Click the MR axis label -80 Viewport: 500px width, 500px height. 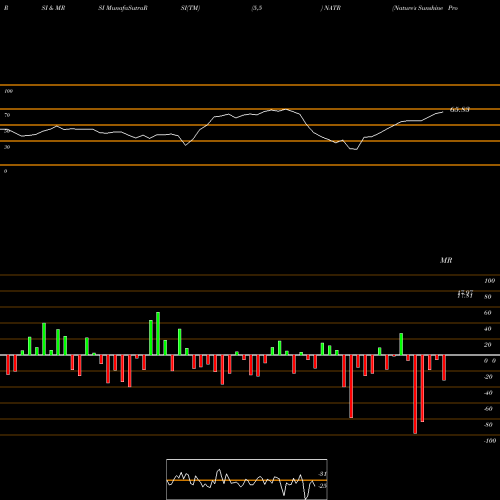tap(488, 425)
